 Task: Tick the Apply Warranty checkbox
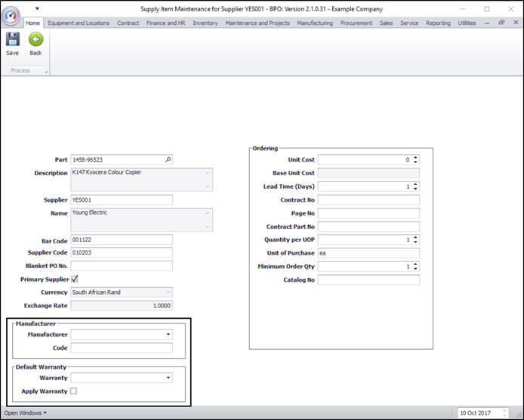pyautogui.click(x=73, y=391)
